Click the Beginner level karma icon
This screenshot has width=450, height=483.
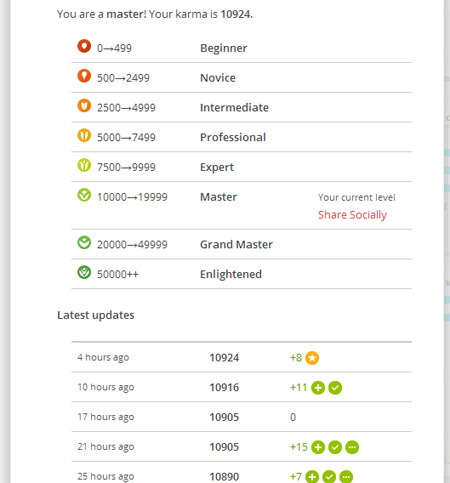[x=84, y=46]
